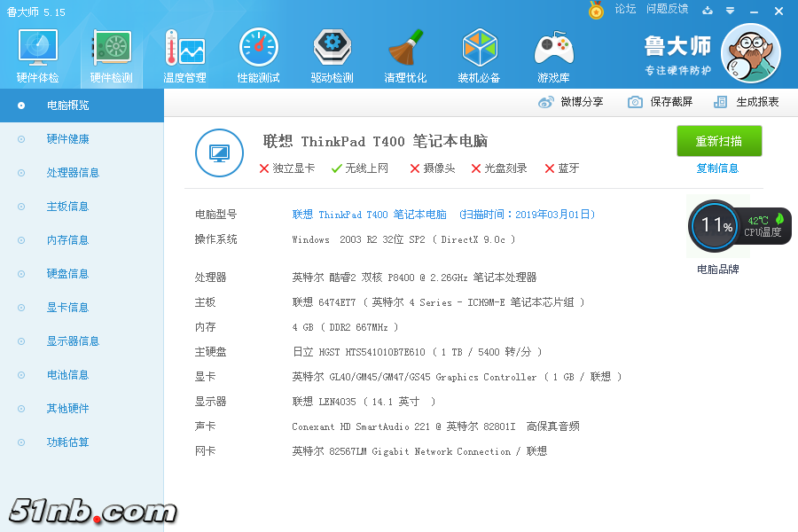The height and width of the screenshot is (532, 798).
Task: Click the CPU temperature gauge widget
Action: (x=739, y=226)
